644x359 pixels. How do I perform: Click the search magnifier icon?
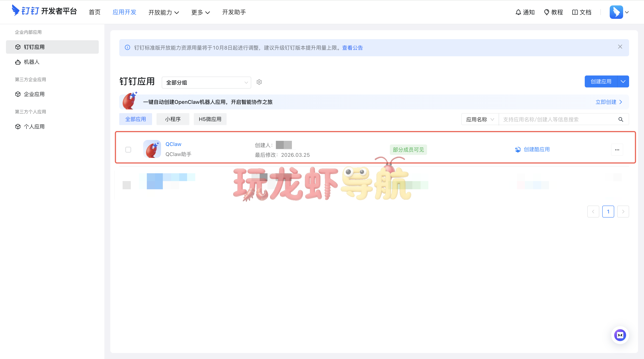621,119
